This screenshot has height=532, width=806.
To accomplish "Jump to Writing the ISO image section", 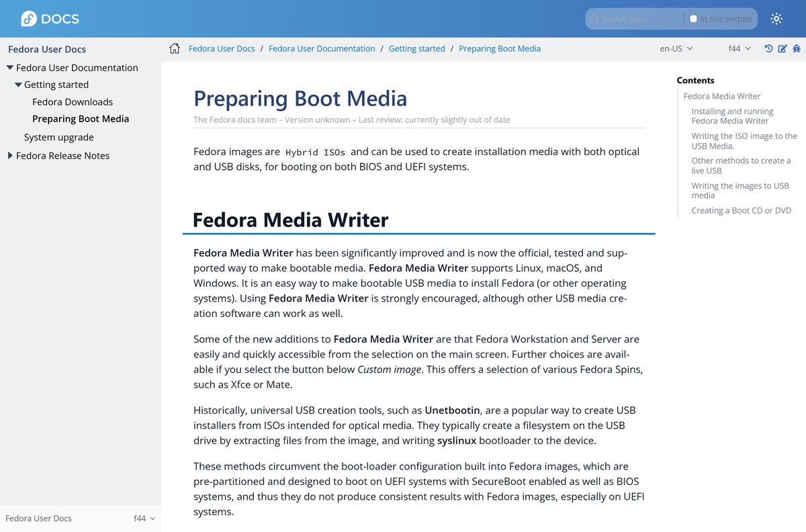I will click(744, 141).
